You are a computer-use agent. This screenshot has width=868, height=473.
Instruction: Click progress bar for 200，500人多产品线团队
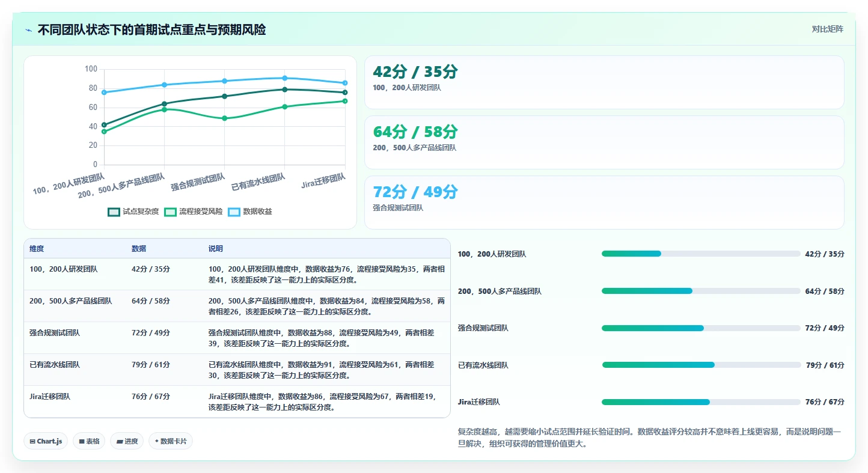pyautogui.click(x=701, y=291)
